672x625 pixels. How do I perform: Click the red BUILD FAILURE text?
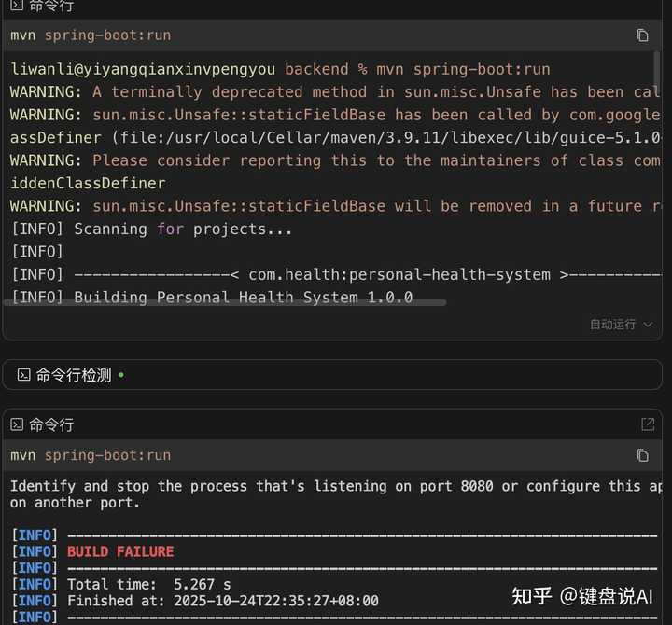(120, 551)
